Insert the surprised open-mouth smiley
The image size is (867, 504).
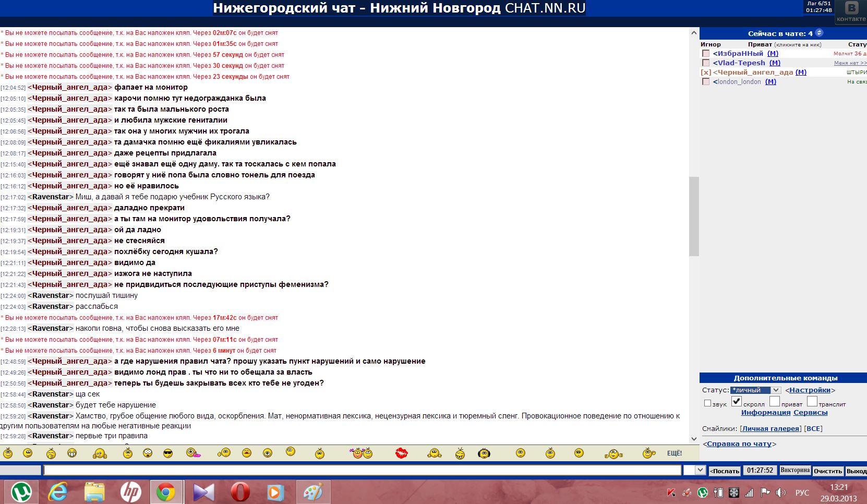pyautogui.click(x=148, y=453)
